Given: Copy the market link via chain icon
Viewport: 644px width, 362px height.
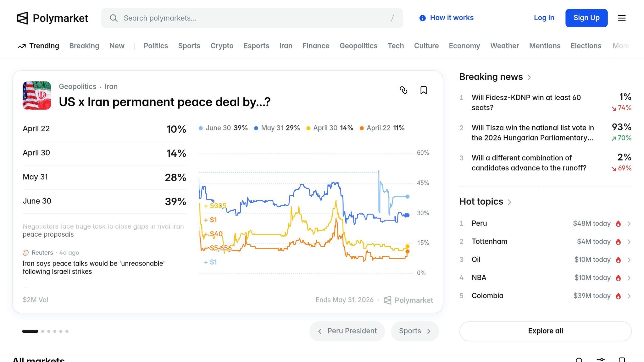Looking at the screenshot, I should coord(403,90).
